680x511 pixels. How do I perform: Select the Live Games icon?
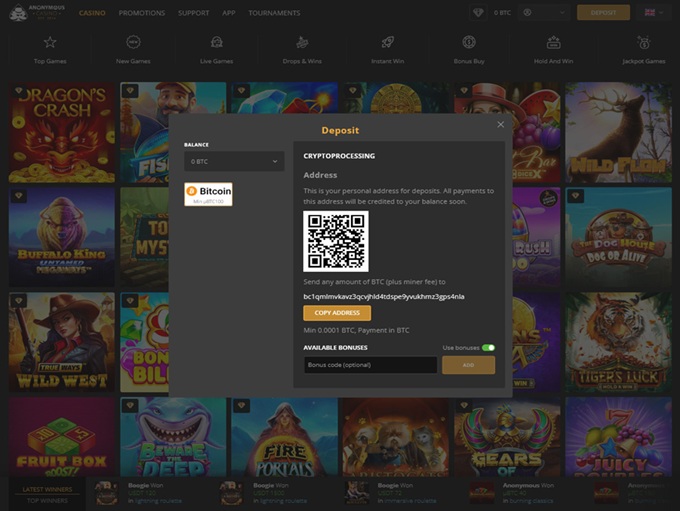pyautogui.click(x=217, y=43)
